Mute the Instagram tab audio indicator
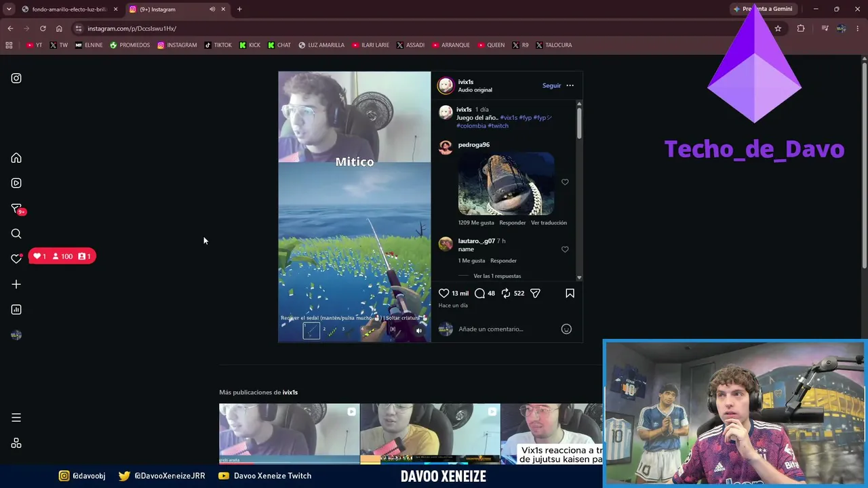Screen dimensions: 868x488 pos(212,9)
